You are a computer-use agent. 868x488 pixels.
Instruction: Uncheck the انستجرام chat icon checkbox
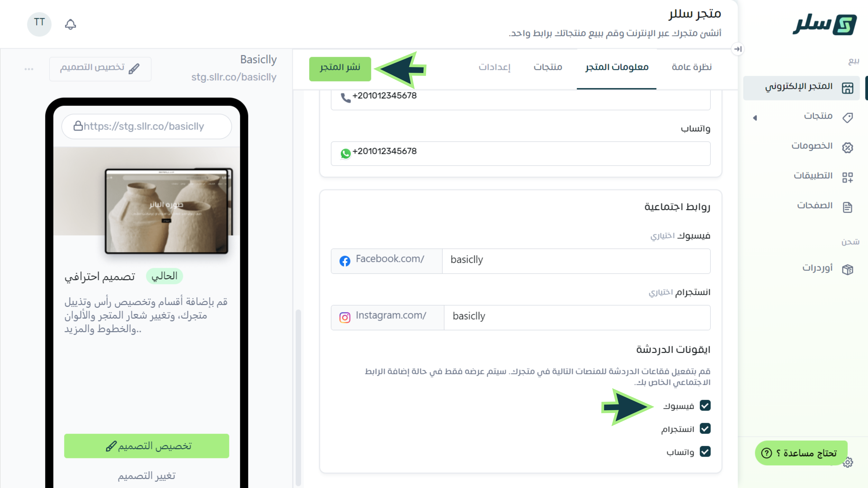[705, 428]
